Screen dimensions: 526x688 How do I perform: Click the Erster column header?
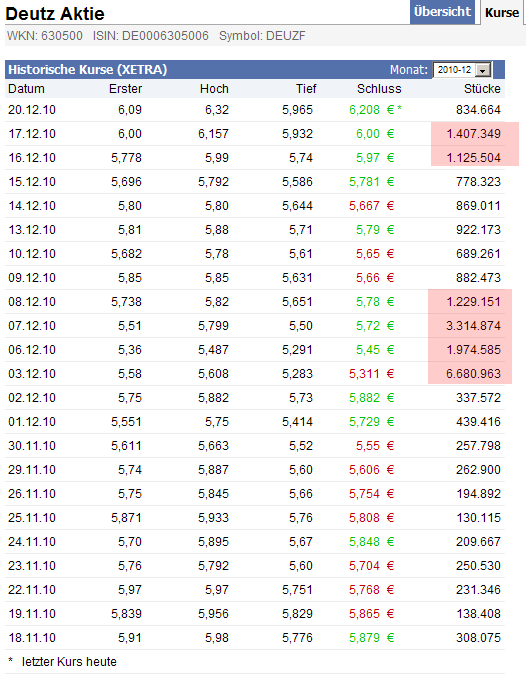pos(125,89)
